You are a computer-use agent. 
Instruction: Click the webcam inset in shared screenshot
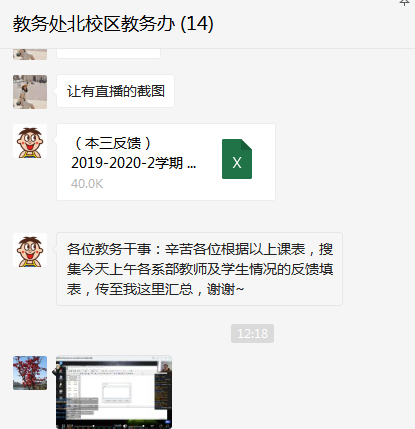point(165,367)
